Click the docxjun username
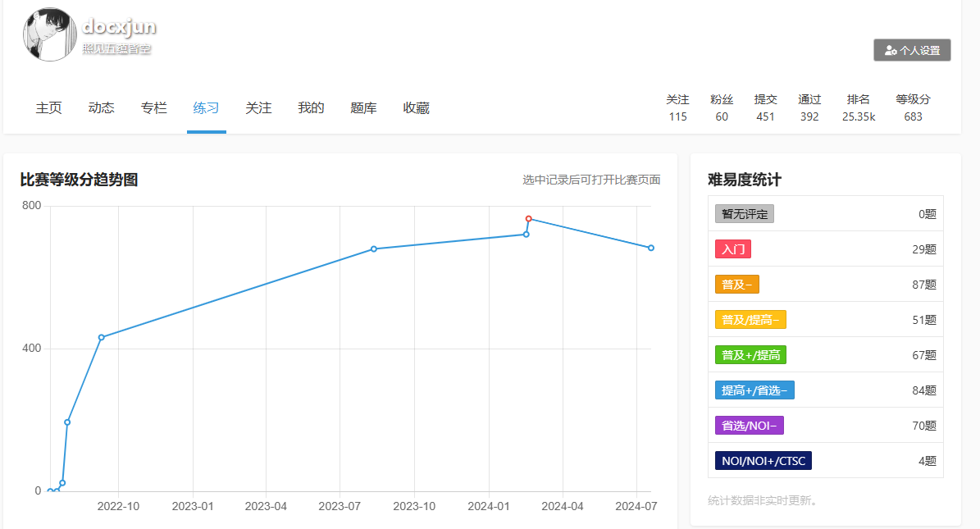This screenshot has height=529, width=980. [119, 26]
